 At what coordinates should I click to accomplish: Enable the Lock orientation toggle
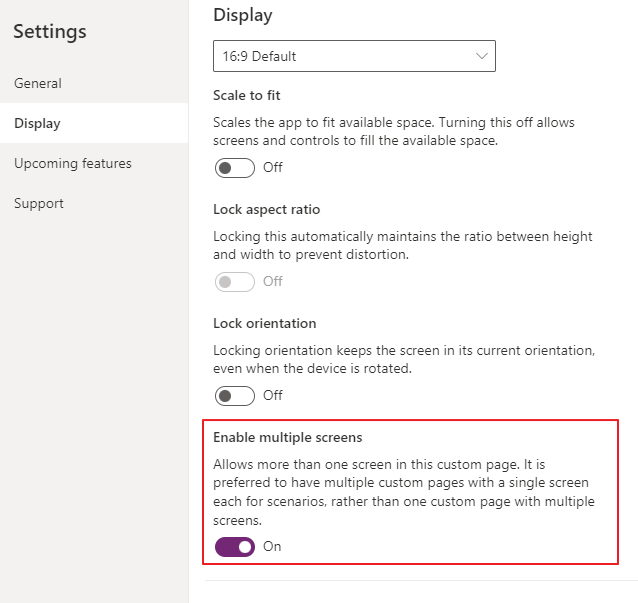click(x=235, y=396)
